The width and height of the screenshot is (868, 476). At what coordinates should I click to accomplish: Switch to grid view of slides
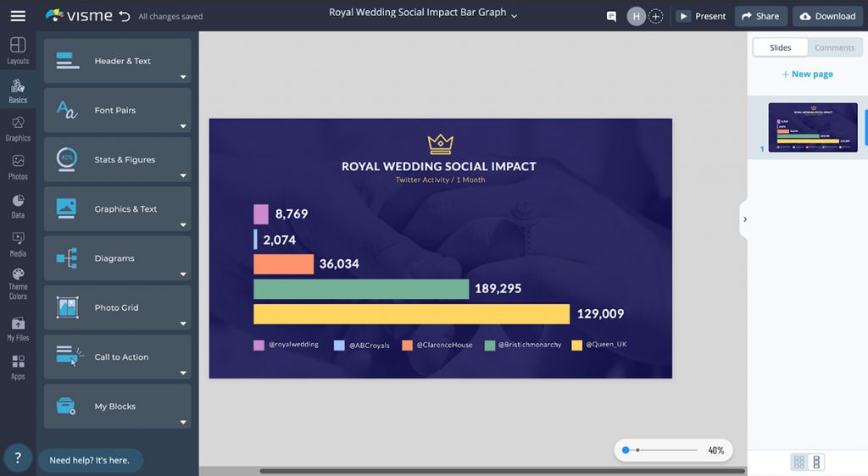tap(798, 462)
